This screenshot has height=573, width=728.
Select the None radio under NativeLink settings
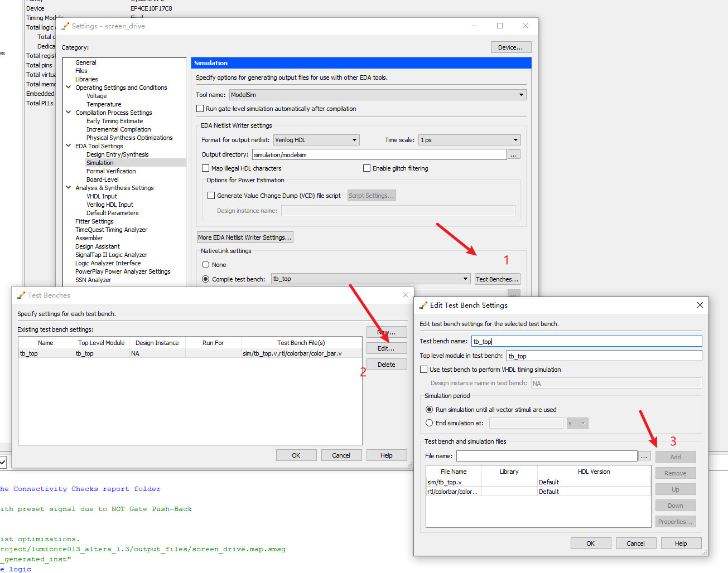pyautogui.click(x=206, y=264)
